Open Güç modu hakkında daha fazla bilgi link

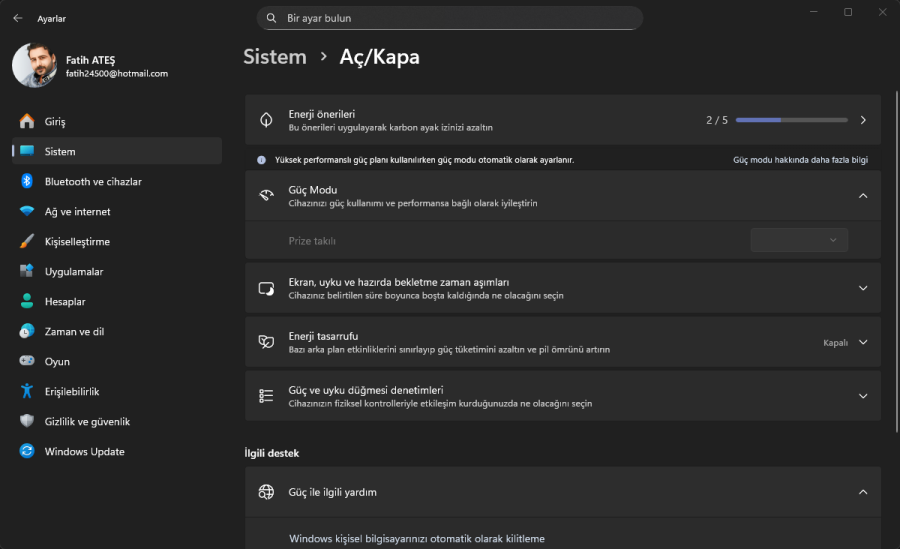coord(800,160)
